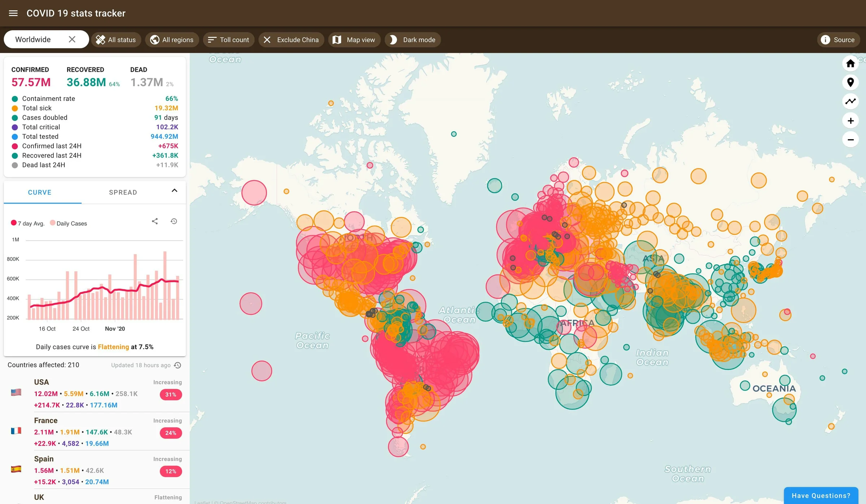Click the France flag icon
The width and height of the screenshot is (866, 504).
pyautogui.click(x=16, y=430)
